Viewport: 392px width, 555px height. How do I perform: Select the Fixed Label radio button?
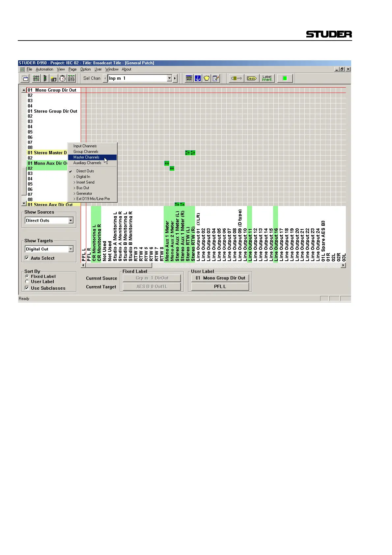[27, 276]
